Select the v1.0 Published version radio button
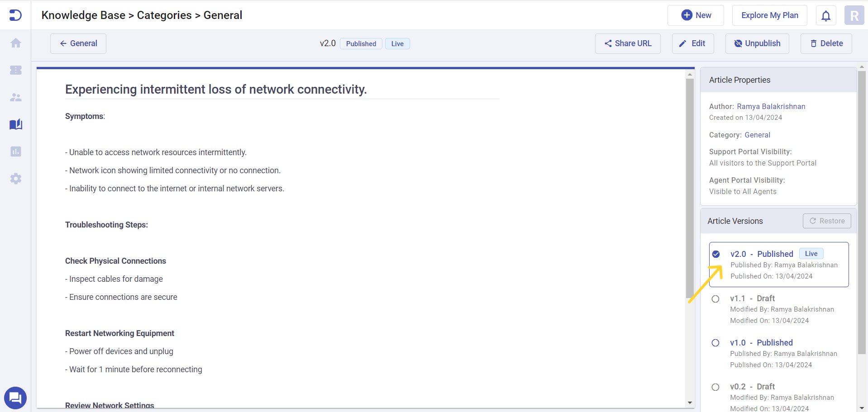The width and height of the screenshot is (868, 412). click(x=715, y=343)
